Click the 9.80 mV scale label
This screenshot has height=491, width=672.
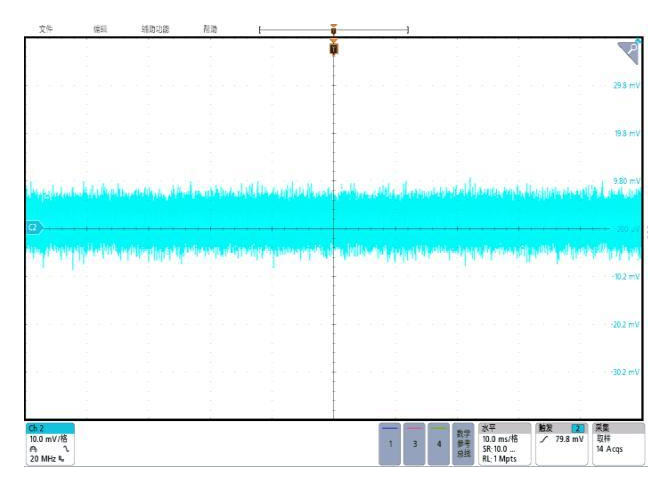point(626,181)
